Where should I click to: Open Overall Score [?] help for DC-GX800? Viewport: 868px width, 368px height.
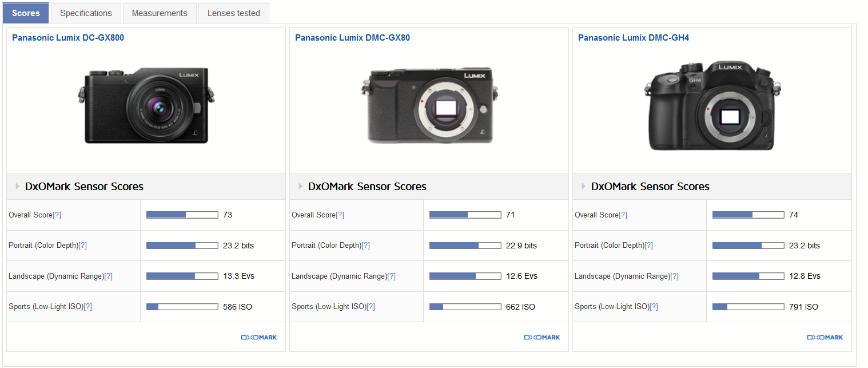point(57,215)
